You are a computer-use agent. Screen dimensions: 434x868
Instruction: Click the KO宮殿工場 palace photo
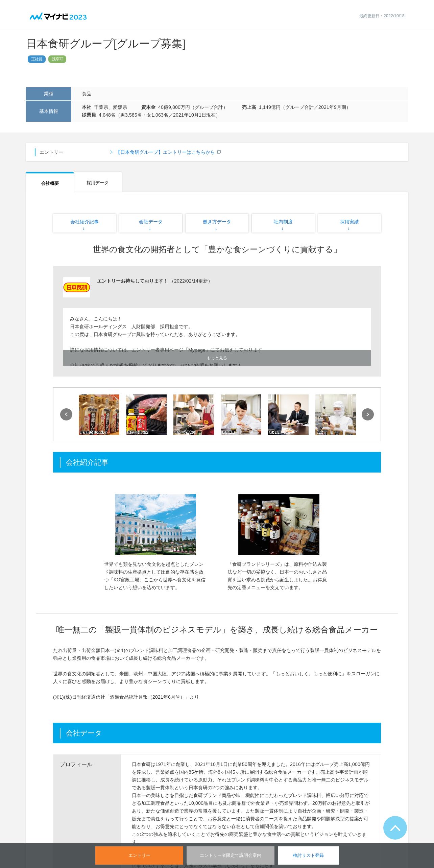(x=155, y=525)
